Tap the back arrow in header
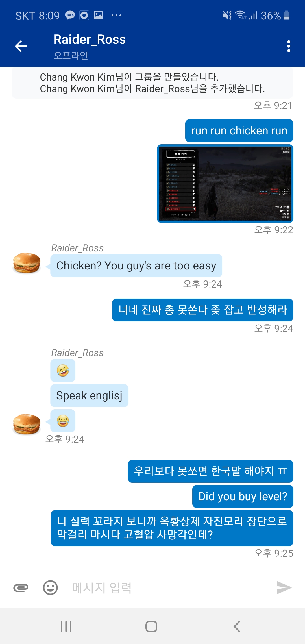This screenshot has width=305, height=644. 21,46
